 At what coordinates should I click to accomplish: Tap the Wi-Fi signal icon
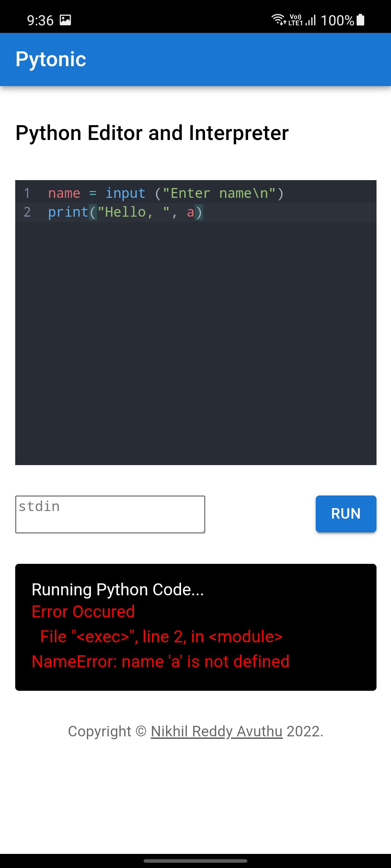point(278,19)
